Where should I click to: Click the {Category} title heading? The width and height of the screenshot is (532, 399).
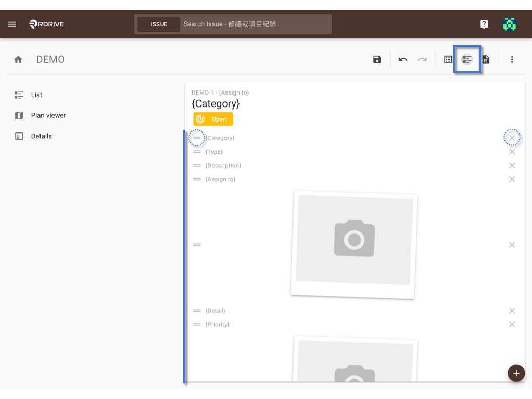pos(216,103)
